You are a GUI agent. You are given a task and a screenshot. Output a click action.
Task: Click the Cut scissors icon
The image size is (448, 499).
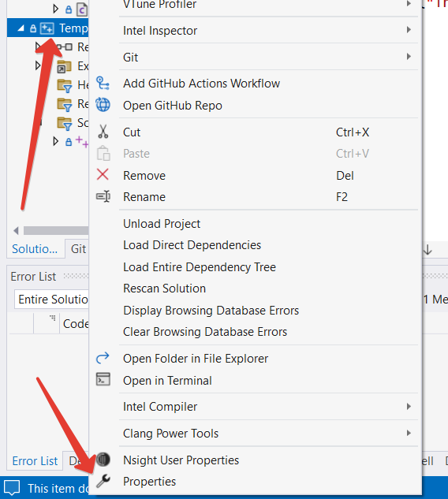coord(103,132)
